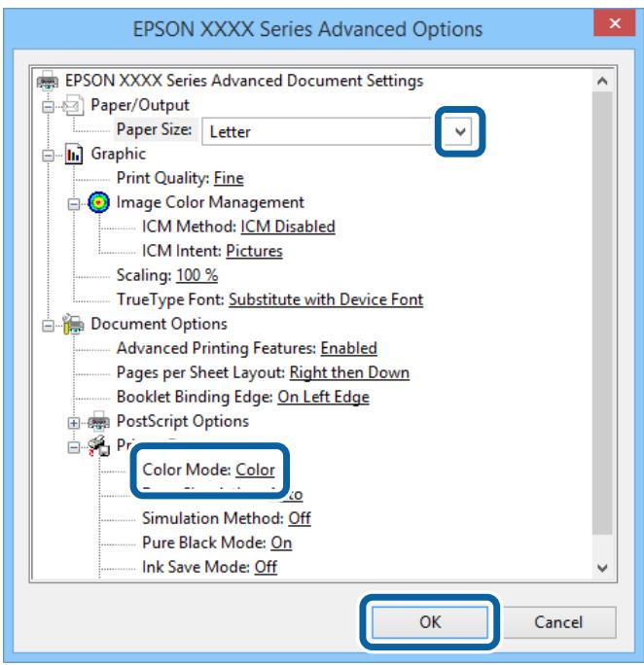644x665 pixels.
Task: Click the scrollbar down arrow
Action: pyautogui.click(x=601, y=568)
